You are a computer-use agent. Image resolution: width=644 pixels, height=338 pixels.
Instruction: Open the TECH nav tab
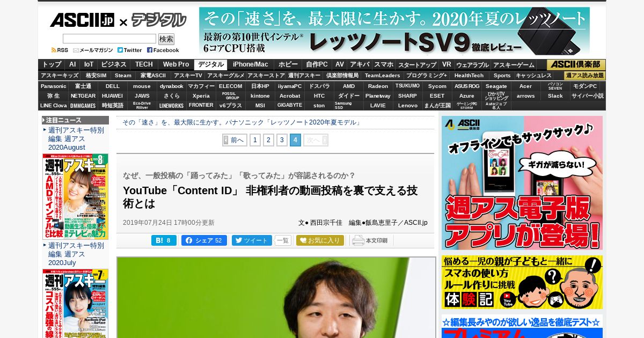[x=144, y=64]
